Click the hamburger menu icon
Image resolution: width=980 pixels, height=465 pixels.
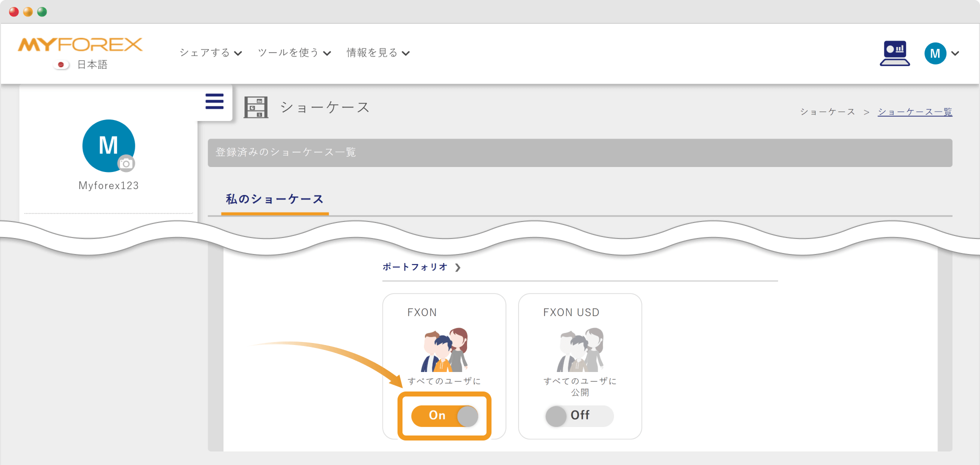(x=214, y=101)
